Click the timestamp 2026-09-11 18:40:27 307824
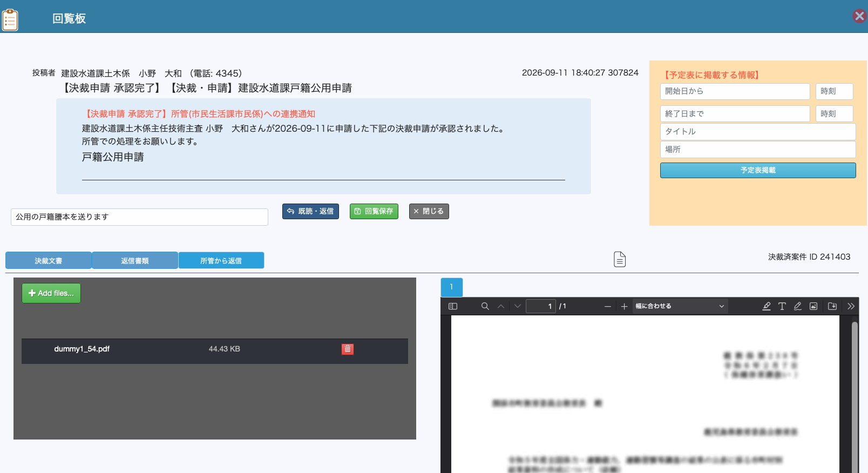 pos(580,72)
